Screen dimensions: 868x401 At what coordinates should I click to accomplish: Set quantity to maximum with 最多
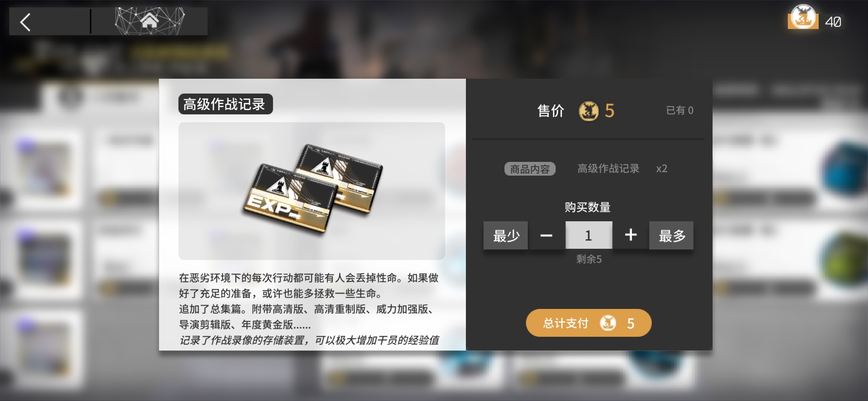[671, 235]
